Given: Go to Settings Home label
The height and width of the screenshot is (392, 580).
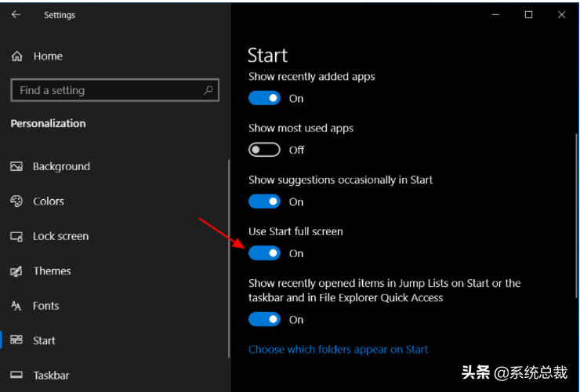Looking at the screenshot, I should (48, 56).
